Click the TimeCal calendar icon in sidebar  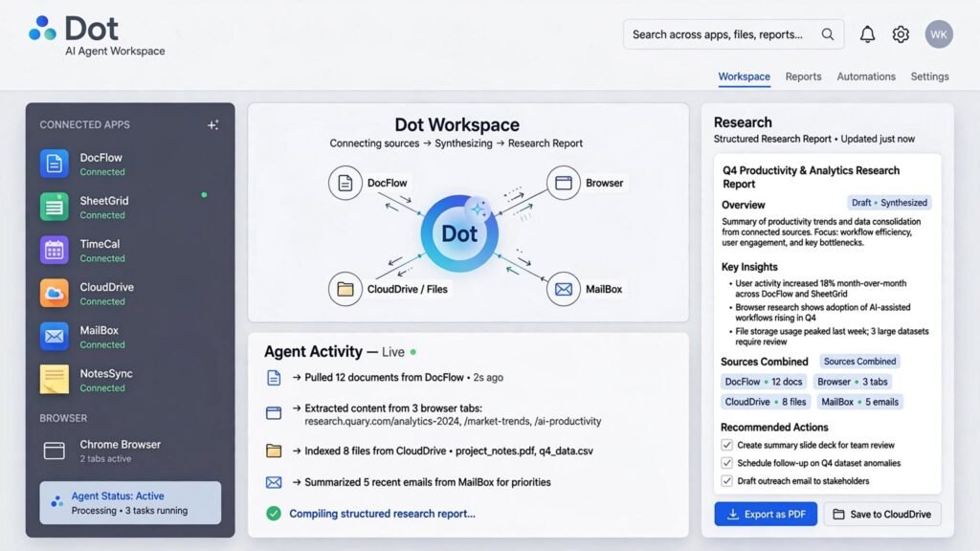click(x=55, y=250)
